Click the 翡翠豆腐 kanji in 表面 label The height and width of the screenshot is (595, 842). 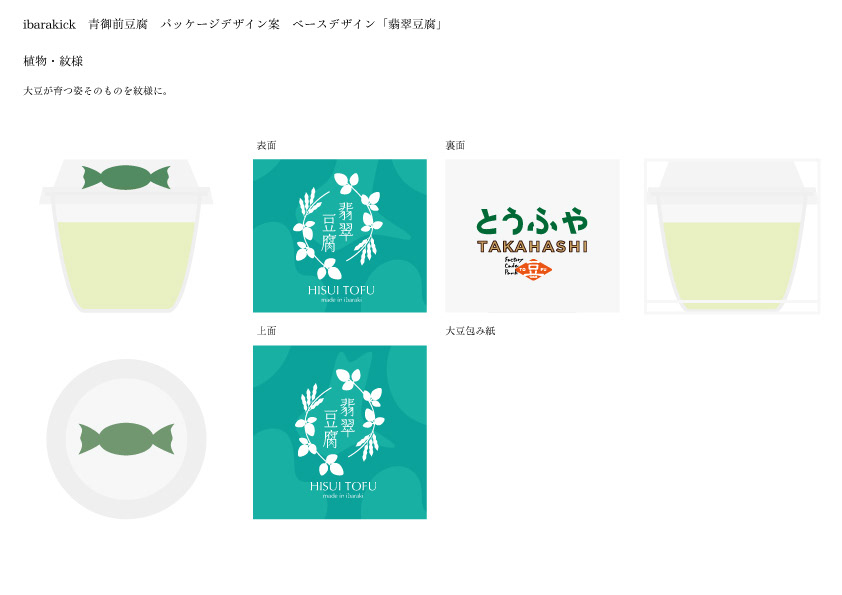(x=337, y=227)
